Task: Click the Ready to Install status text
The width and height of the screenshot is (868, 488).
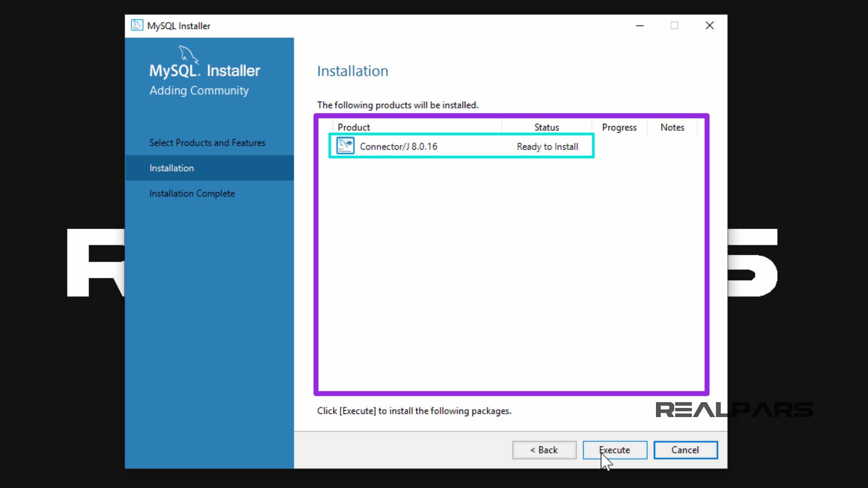Action: tap(547, 146)
